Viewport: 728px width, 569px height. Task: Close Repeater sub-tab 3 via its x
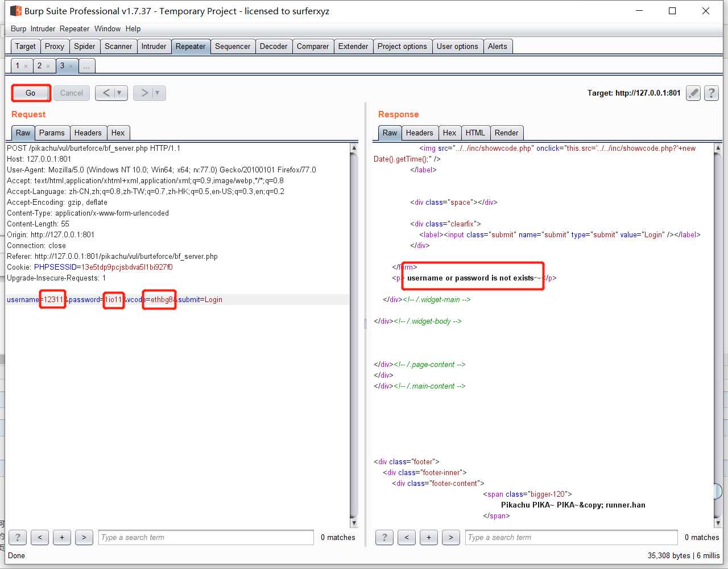(71, 66)
